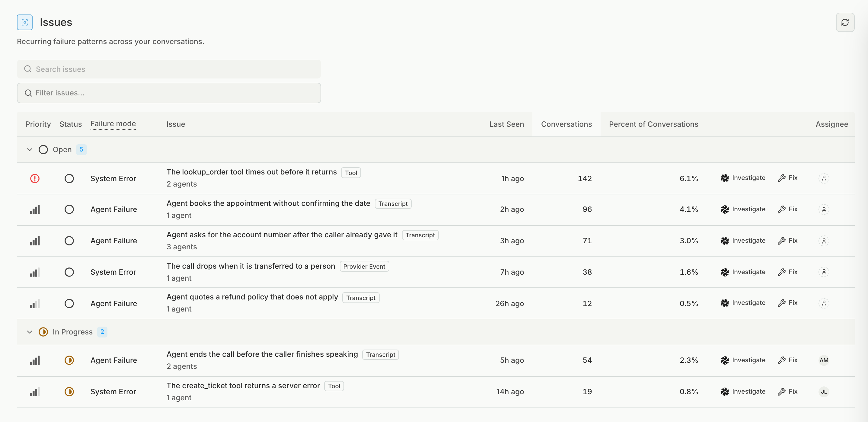Image resolution: width=868 pixels, height=422 pixels.
Task: Toggle status circle for lookup_order issue
Action: pyautogui.click(x=69, y=178)
